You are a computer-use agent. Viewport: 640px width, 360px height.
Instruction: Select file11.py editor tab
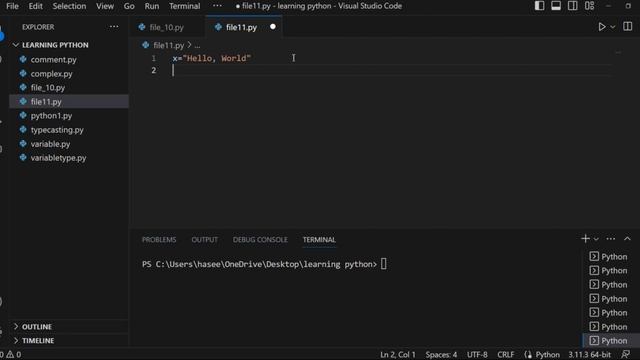coord(241,27)
